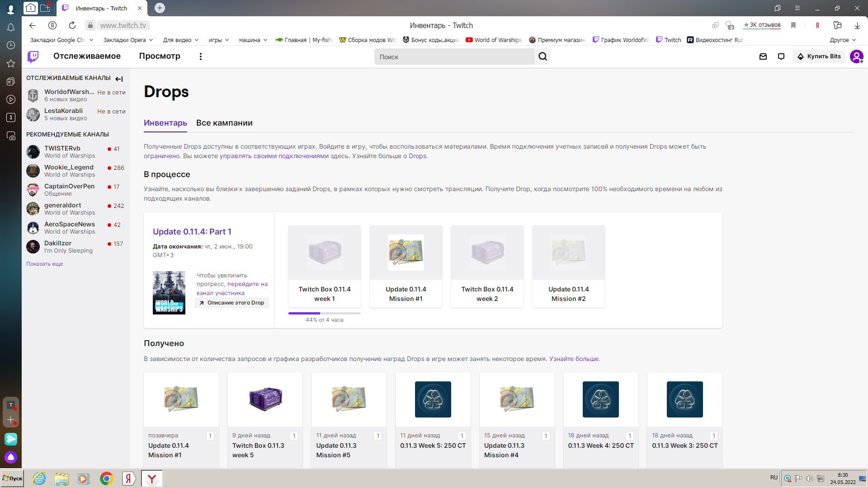This screenshot has height=488, width=868.
Task: Click Купить Bits button
Action: tap(819, 56)
